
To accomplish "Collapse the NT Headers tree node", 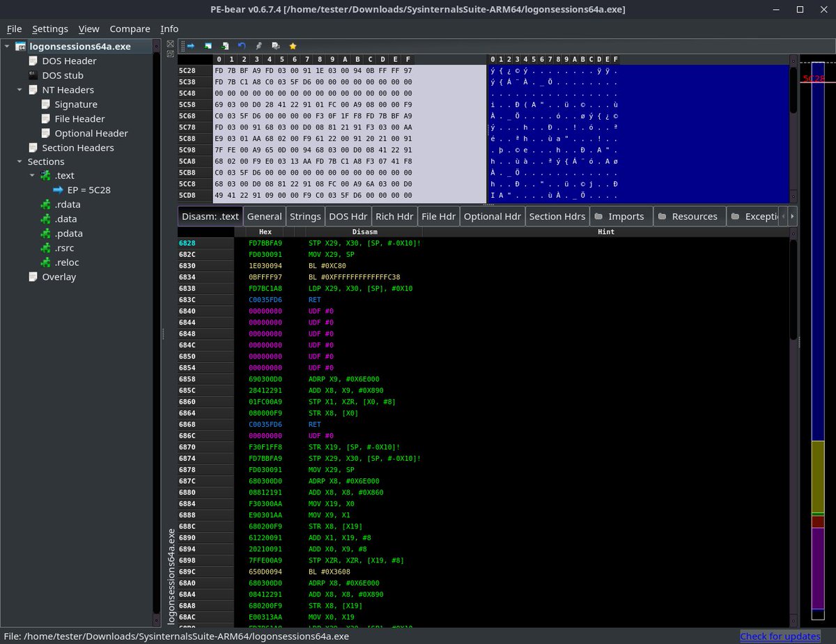I will tap(20, 90).
